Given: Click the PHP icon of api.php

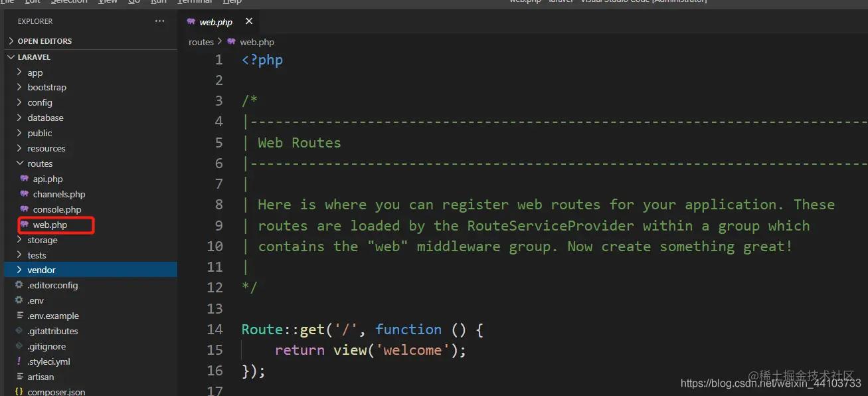Looking at the screenshot, I should 25,179.
